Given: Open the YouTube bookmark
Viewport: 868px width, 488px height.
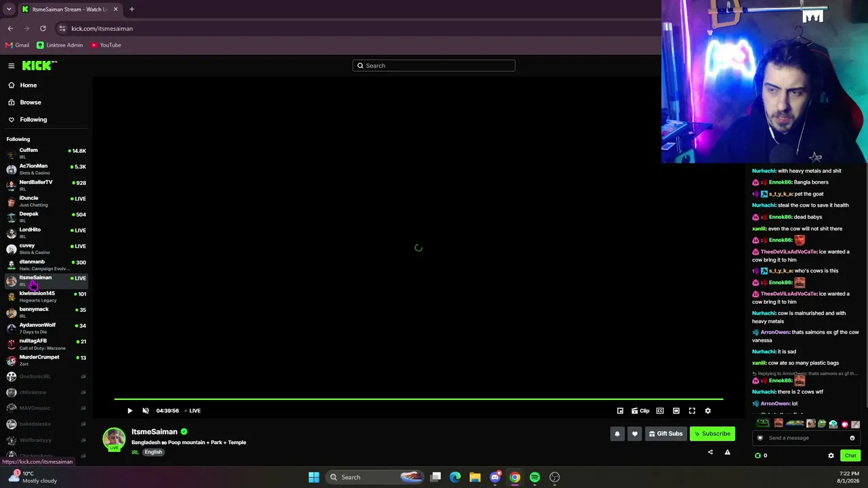Looking at the screenshot, I should point(106,45).
